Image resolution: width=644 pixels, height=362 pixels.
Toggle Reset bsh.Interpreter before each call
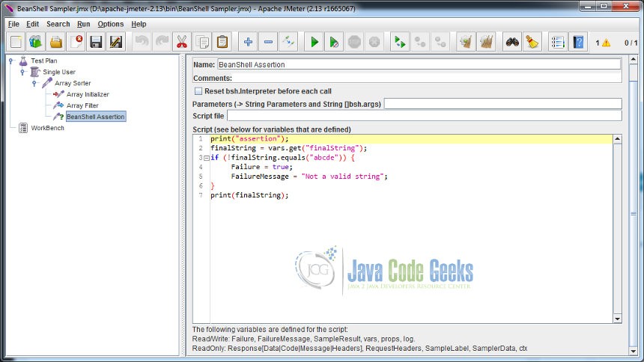(x=198, y=91)
